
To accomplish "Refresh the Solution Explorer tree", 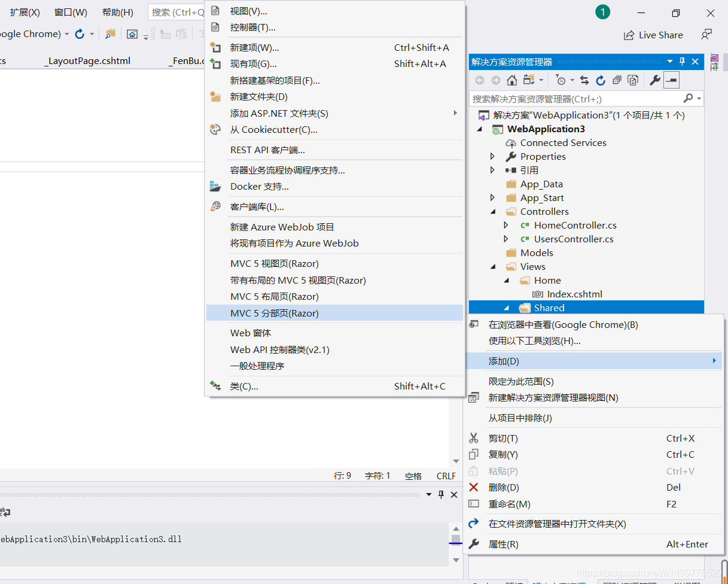I will (601, 80).
